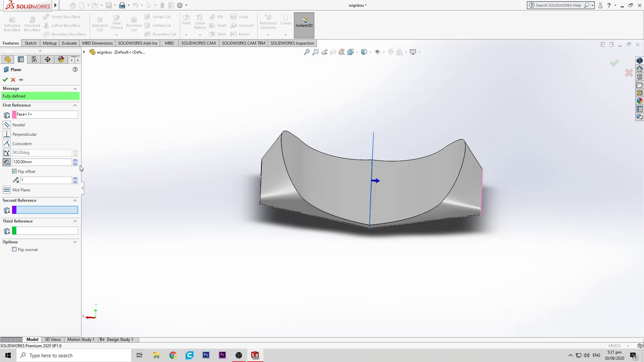Open the Curves dropdown arrow

click(x=285, y=35)
